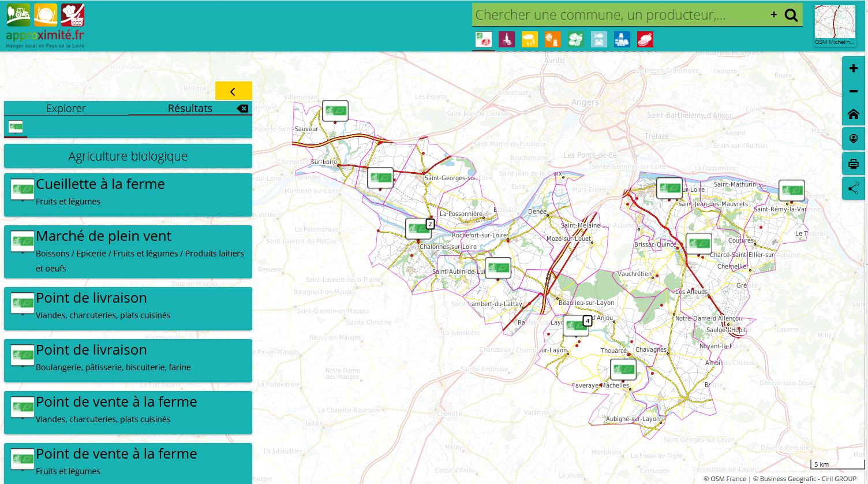Locate my position on map
Image resolution: width=868 pixels, height=484 pixels.
[854, 139]
